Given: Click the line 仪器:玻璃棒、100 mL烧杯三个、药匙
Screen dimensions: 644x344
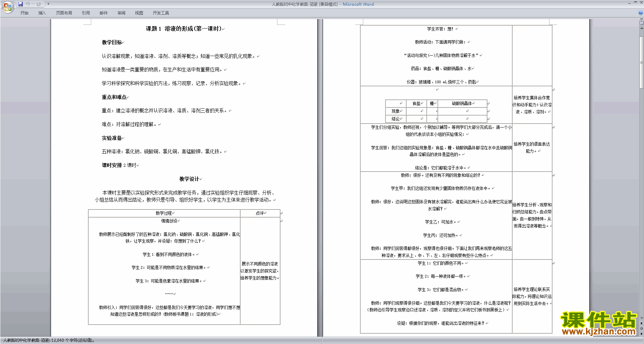Looking at the screenshot, I should coord(441,82).
